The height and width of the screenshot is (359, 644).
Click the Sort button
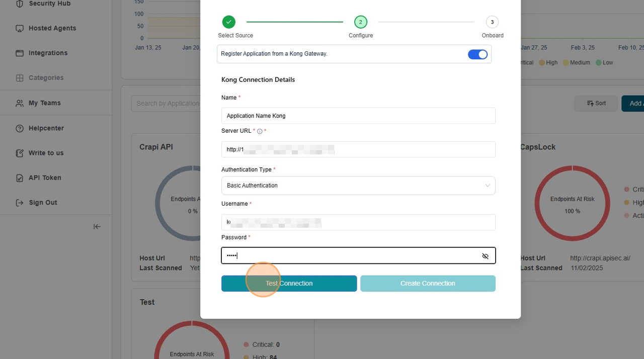tap(596, 104)
